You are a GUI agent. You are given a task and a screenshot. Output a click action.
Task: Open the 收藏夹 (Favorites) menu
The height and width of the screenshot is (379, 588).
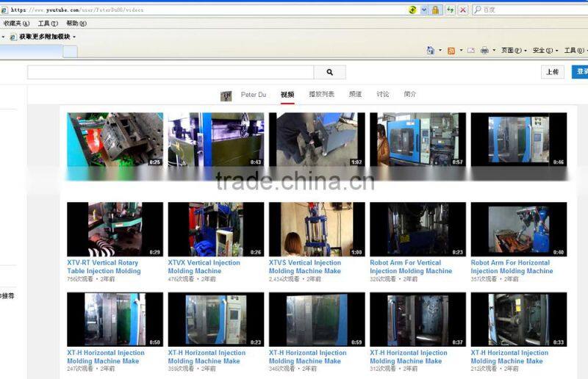pyautogui.click(x=15, y=24)
